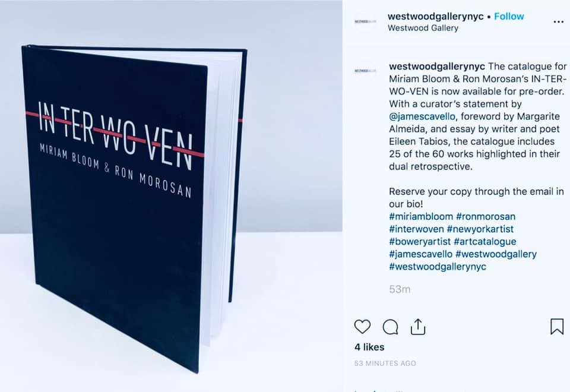Open the #newyorkartist hashtag
The height and width of the screenshot is (392, 570).
[x=480, y=229]
